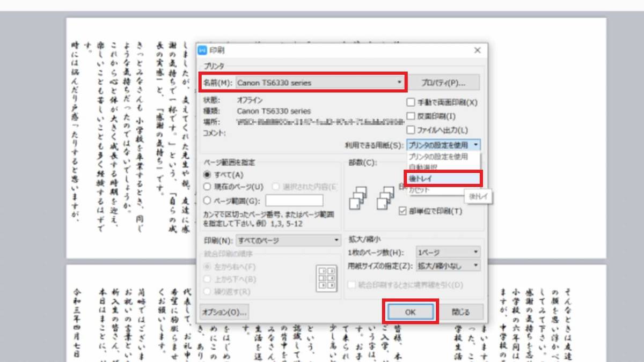Tick the 反転印刷(I) checkbox
The height and width of the screenshot is (362, 644).
[411, 116]
